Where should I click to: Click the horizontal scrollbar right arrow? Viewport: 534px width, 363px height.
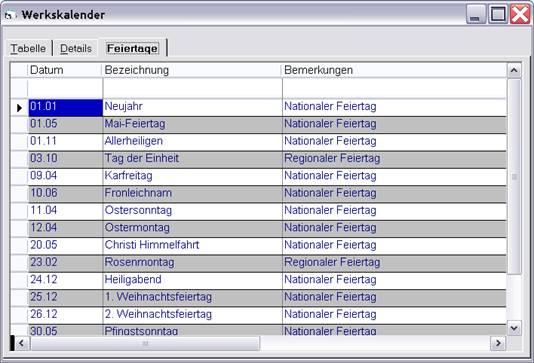pos(498,343)
